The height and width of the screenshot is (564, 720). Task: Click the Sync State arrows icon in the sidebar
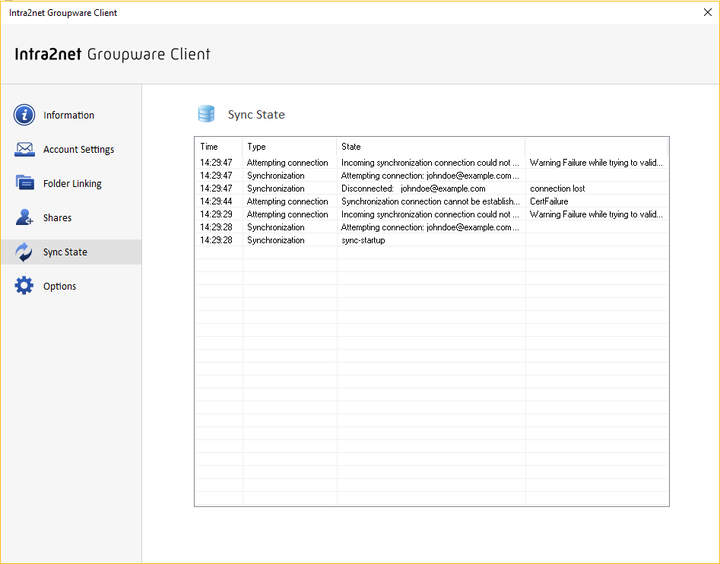(x=24, y=252)
